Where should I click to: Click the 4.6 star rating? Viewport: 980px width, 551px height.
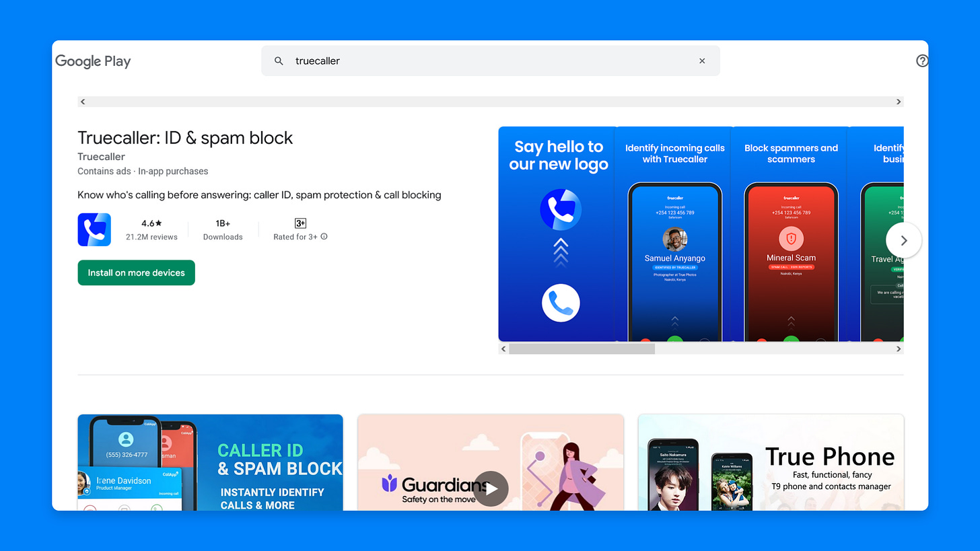coord(151,223)
